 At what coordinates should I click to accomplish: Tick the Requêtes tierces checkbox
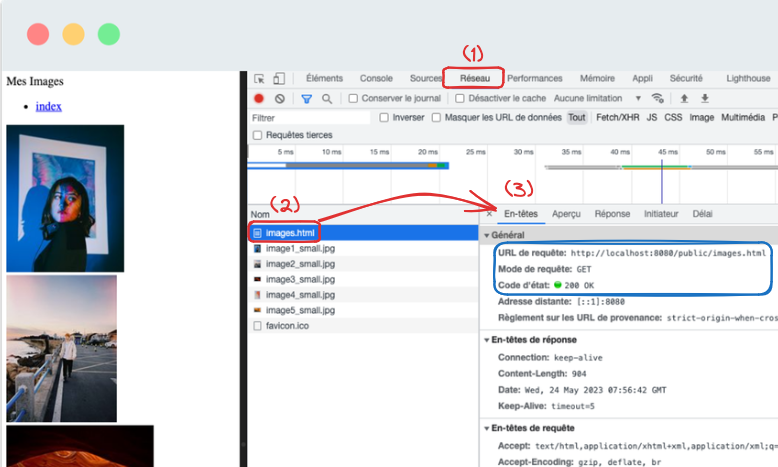[x=258, y=135]
